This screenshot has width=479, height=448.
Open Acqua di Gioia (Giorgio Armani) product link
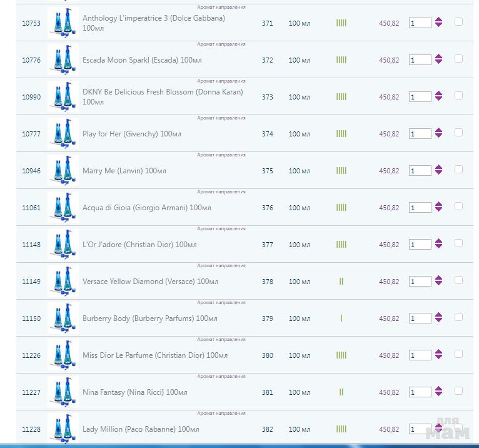coord(146,208)
